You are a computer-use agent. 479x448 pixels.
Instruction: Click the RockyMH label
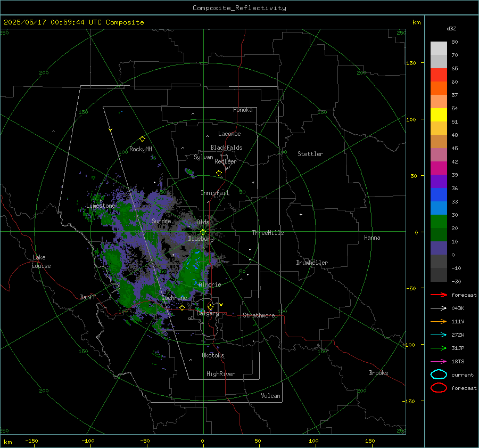pos(141,149)
